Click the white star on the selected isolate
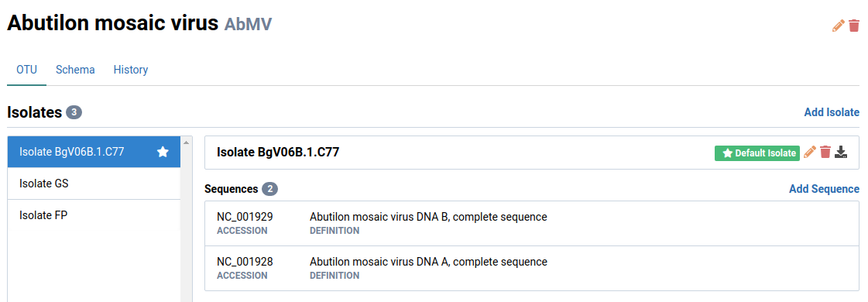868x302 pixels. point(163,152)
